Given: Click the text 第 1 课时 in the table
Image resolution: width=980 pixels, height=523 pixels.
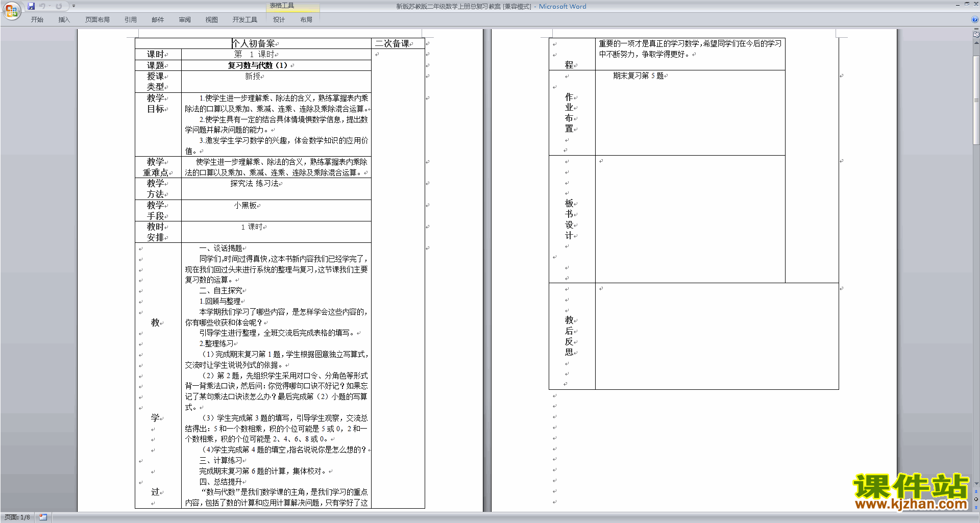Looking at the screenshot, I should 254,54.
